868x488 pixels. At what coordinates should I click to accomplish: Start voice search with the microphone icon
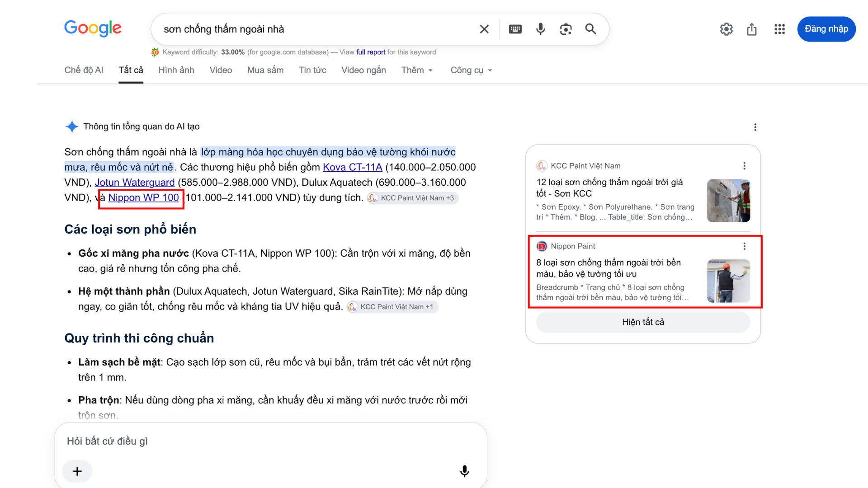click(x=540, y=29)
